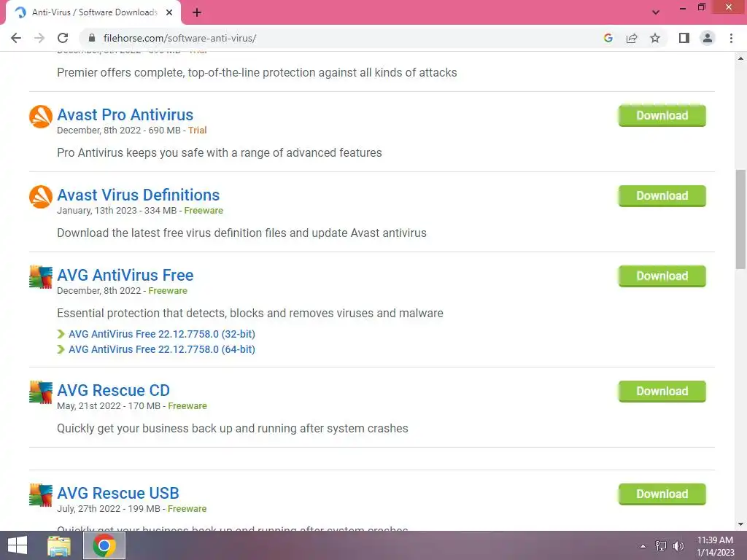Open the Avast Pro Antivirus title link
Image resolution: width=747 pixels, height=560 pixels.
125,114
